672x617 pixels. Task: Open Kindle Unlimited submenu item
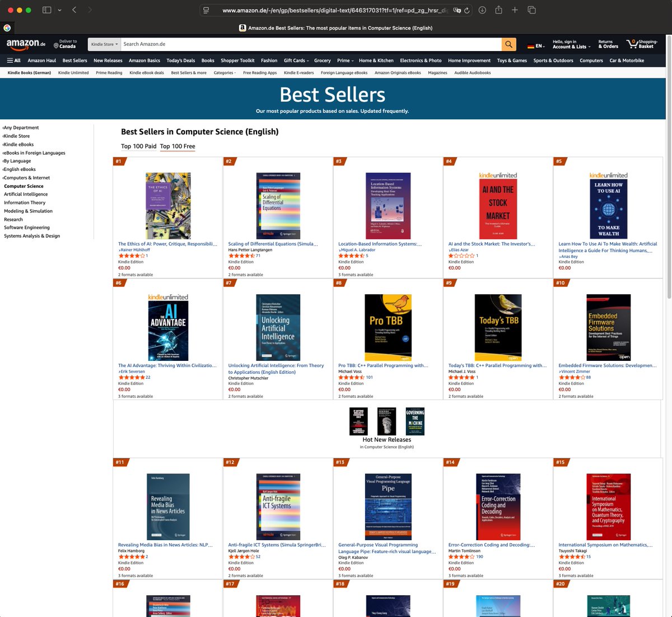click(73, 73)
